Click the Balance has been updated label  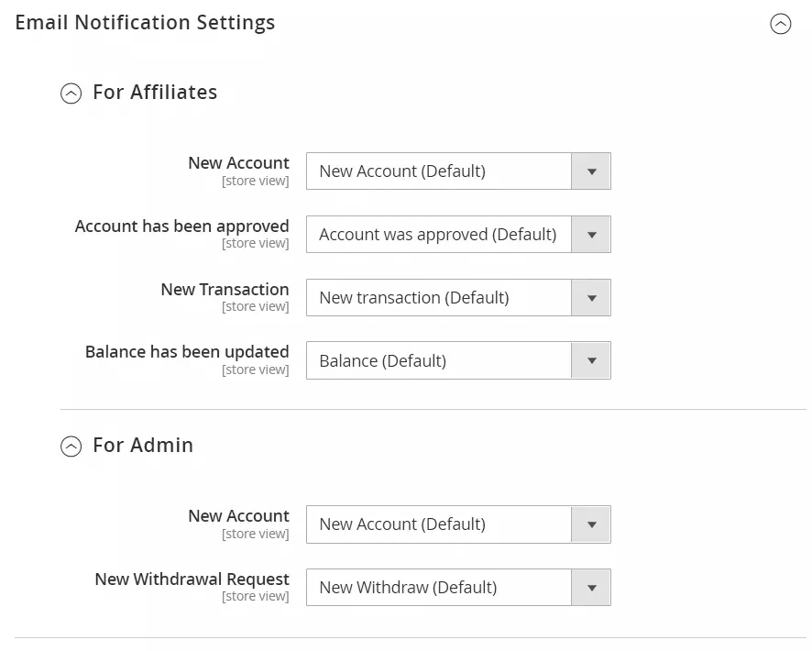click(187, 352)
